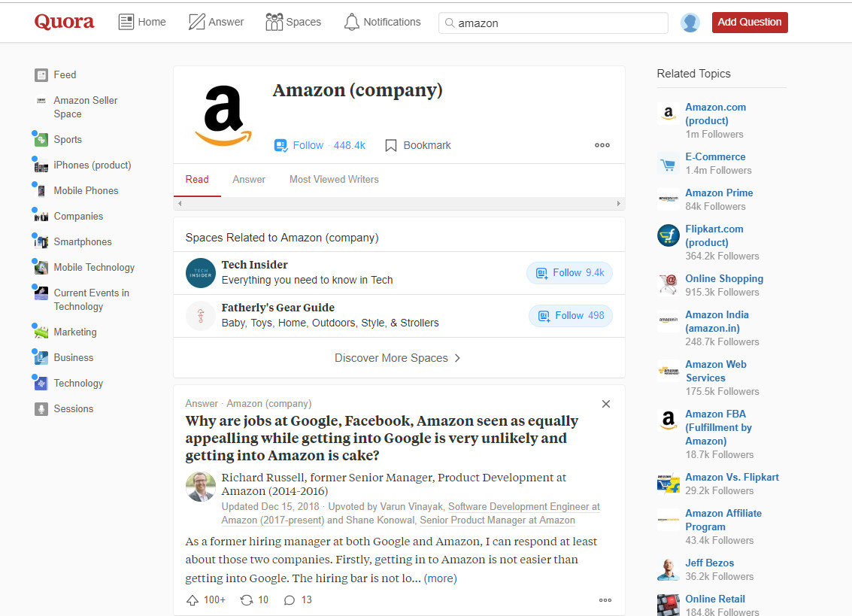Click the Bookmark icon for Amazon topic

coord(390,146)
